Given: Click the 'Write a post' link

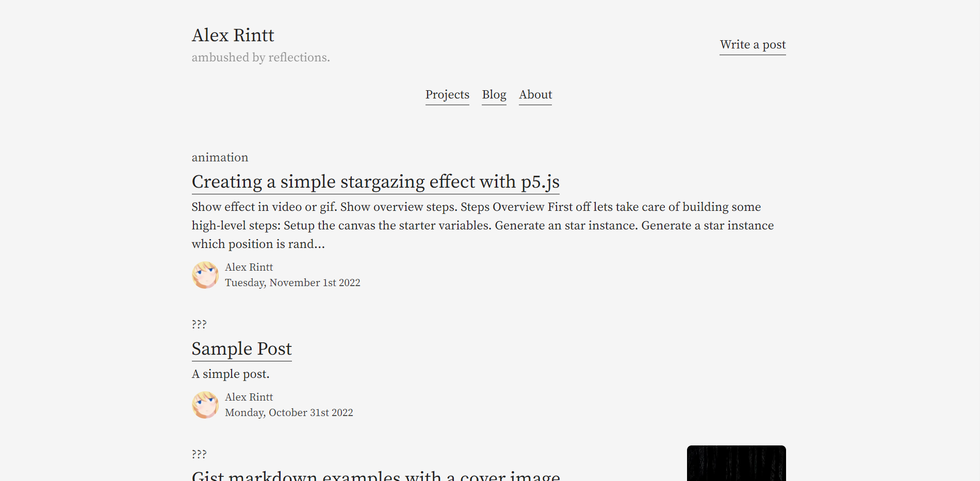Looking at the screenshot, I should coord(753,45).
